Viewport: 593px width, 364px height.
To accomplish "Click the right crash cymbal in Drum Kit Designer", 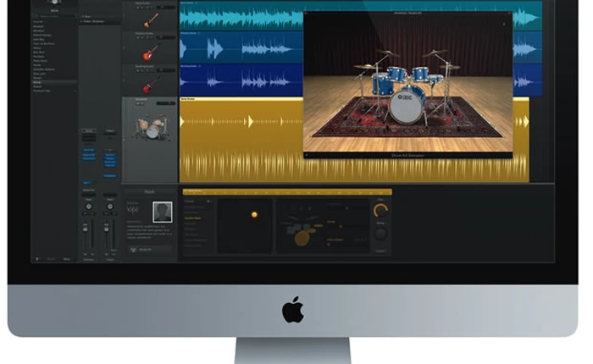I will (435, 53).
